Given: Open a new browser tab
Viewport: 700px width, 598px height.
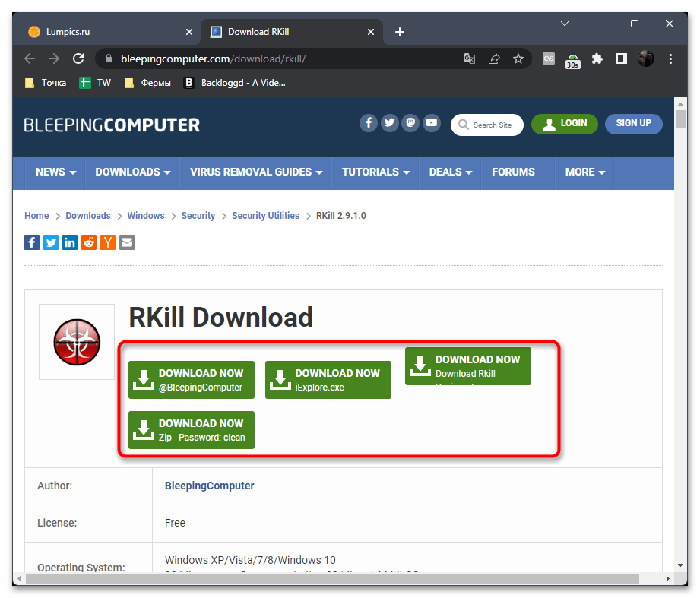Looking at the screenshot, I should [400, 32].
